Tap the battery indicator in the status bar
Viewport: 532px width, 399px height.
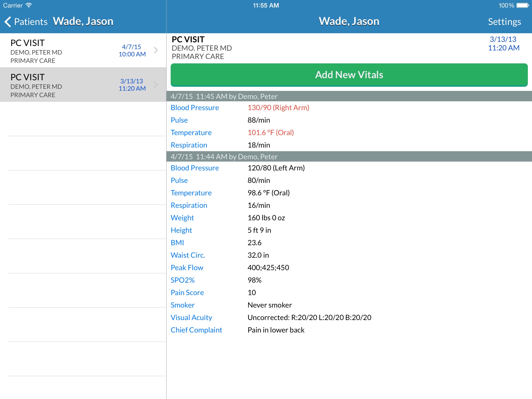[522, 5]
